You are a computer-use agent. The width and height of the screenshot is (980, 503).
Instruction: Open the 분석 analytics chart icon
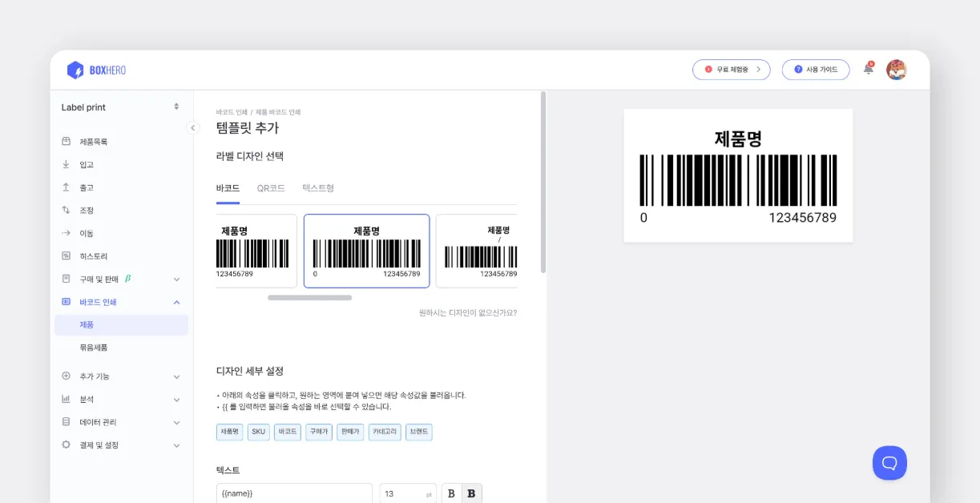click(x=65, y=399)
